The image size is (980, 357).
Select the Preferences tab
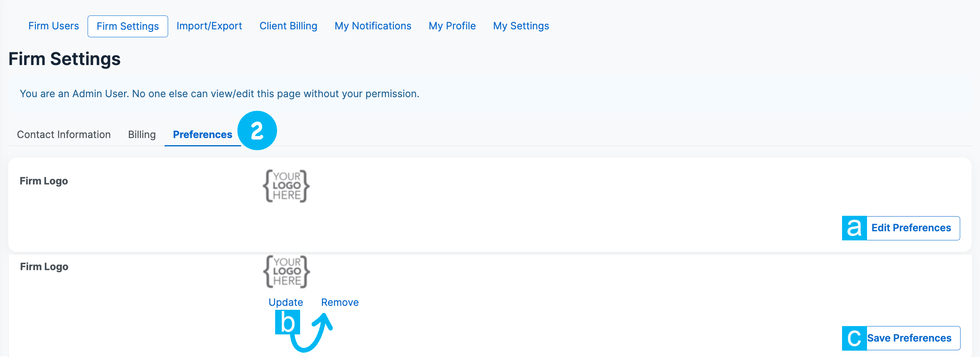click(202, 134)
